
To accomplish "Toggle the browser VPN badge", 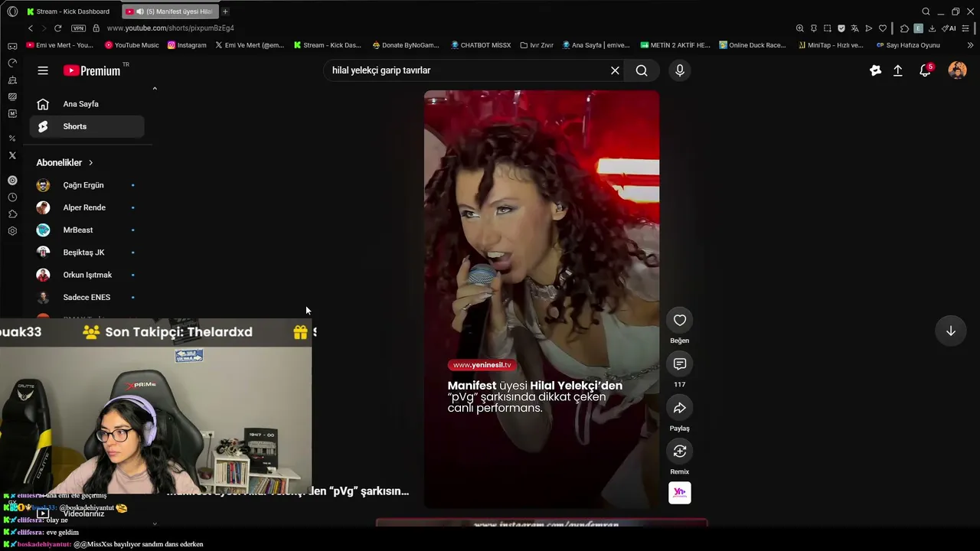I will click(x=78, y=28).
